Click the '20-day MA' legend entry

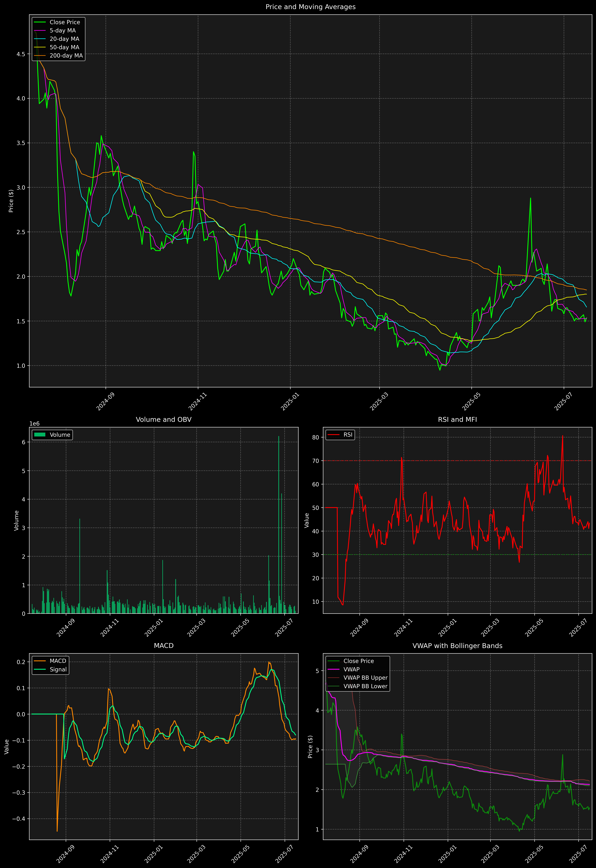tap(64, 39)
